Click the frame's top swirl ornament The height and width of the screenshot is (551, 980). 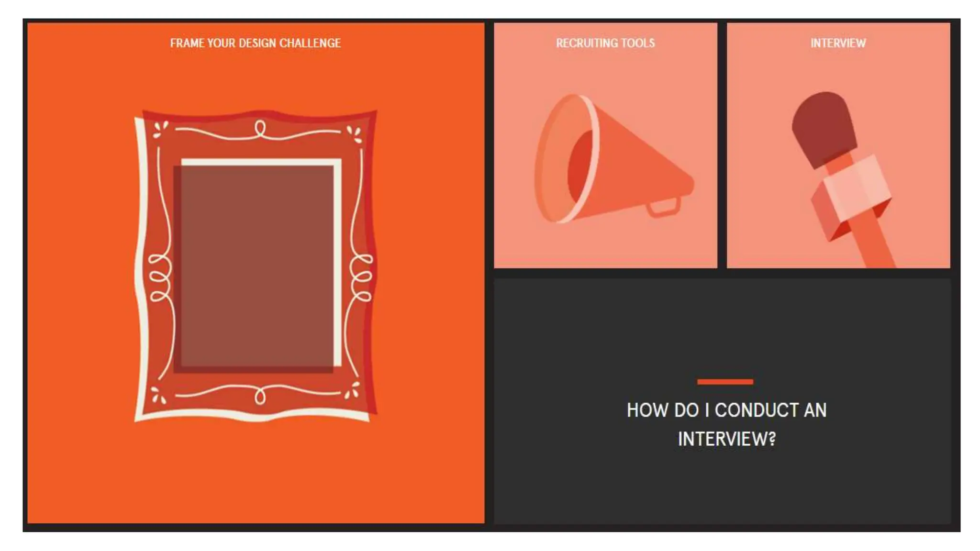point(259,130)
